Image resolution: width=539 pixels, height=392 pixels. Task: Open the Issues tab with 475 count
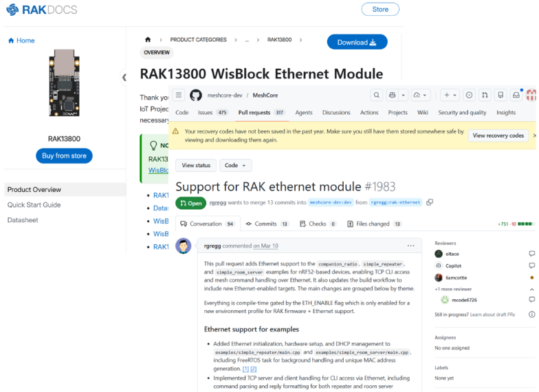pyautogui.click(x=213, y=113)
